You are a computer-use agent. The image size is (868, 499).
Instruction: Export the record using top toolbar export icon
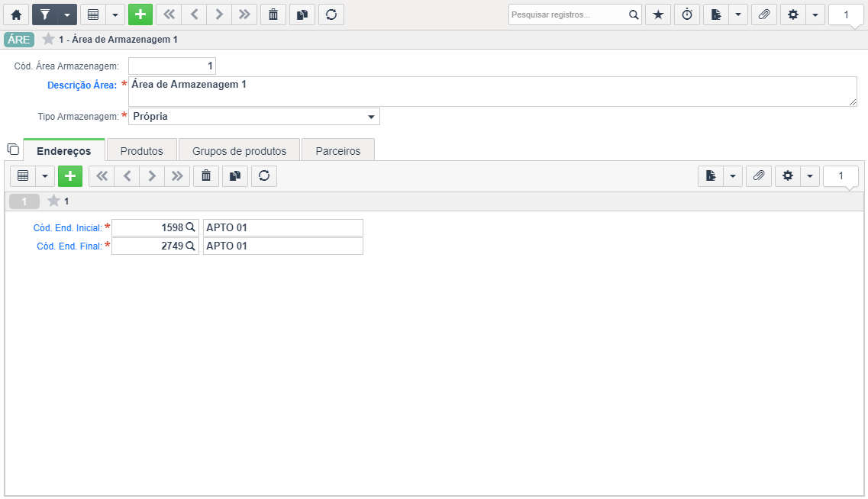tap(716, 14)
